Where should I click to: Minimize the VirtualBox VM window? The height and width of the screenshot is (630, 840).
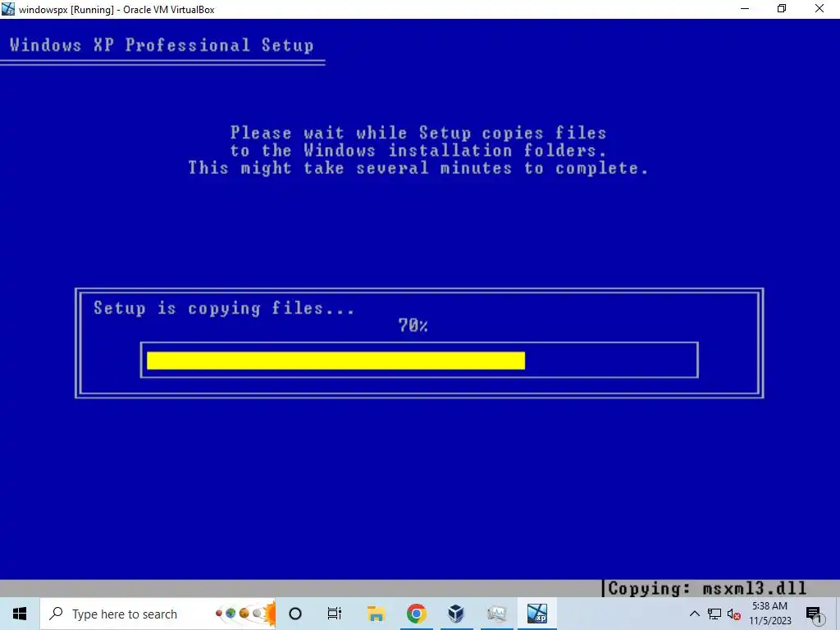click(x=745, y=8)
